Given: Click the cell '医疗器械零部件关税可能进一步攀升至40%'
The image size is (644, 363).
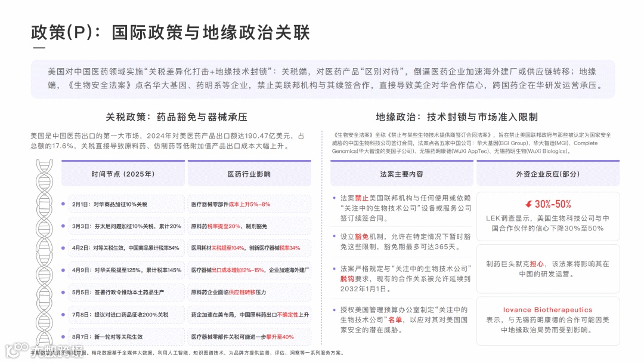Looking at the screenshot, I should pyautogui.click(x=249, y=337).
